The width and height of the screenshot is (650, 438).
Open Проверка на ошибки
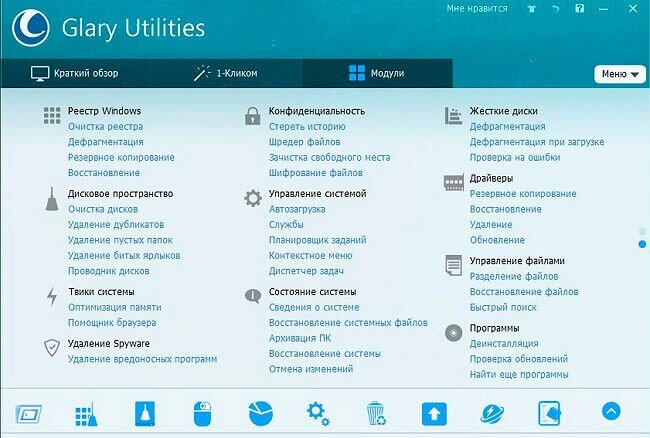coord(515,157)
